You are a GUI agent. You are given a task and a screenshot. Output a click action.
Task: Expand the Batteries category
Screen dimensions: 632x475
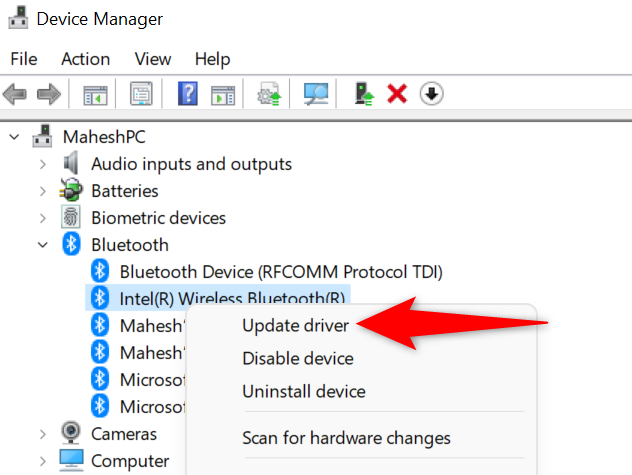tap(42, 191)
